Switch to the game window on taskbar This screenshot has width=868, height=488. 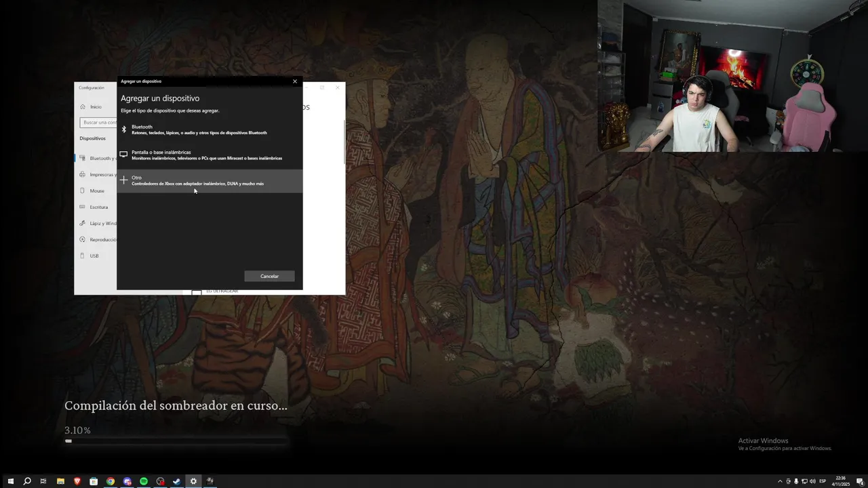210,481
